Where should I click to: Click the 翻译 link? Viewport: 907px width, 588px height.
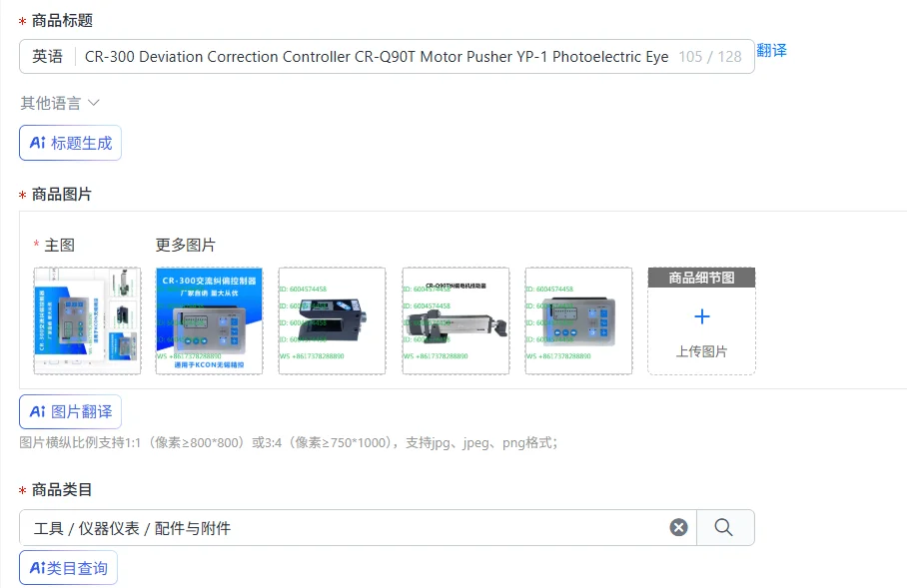tap(771, 50)
